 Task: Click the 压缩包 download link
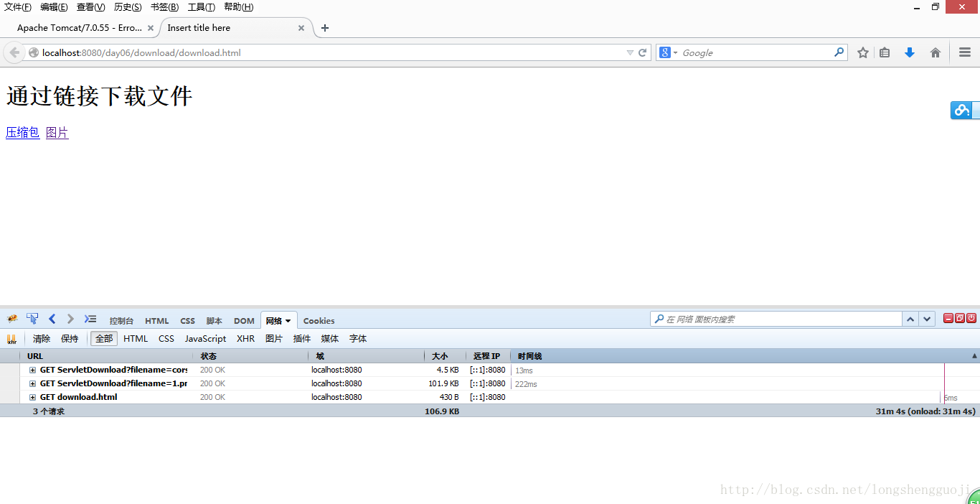23,133
